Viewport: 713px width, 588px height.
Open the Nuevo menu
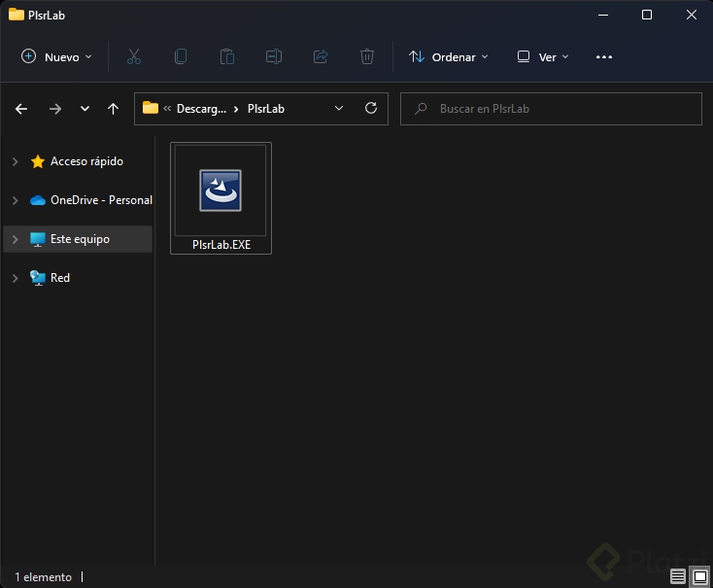tap(57, 57)
